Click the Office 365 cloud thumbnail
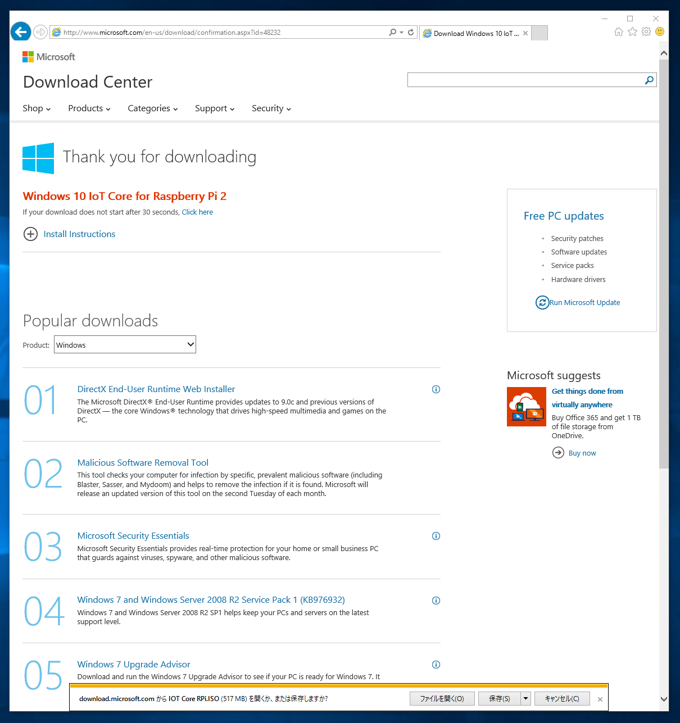 pyautogui.click(x=526, y=407)
